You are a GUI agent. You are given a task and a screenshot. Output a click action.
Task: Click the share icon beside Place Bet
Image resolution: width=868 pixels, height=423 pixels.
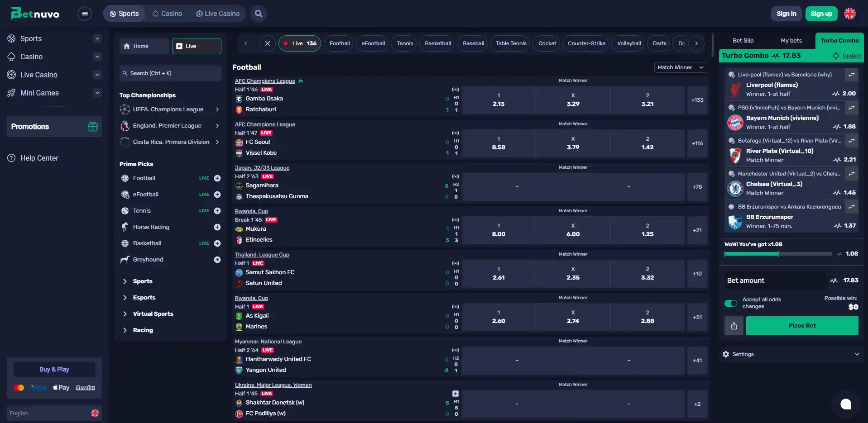[x=734, y=326]
